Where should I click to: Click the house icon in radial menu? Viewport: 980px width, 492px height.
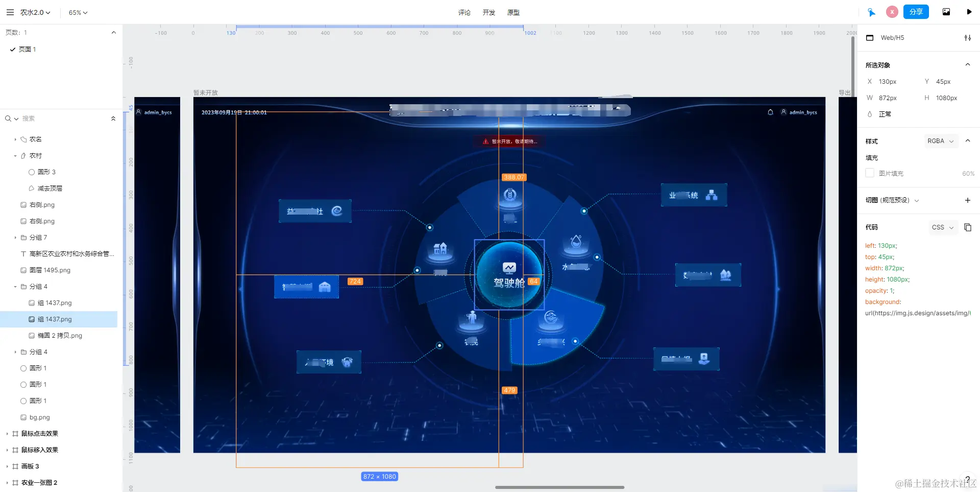pos(440,249)
